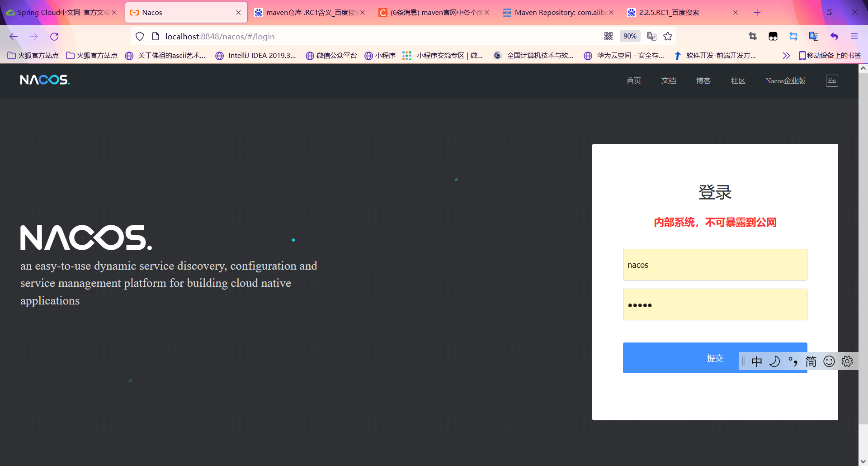This screenshot has width=868, height=466.
Task: Click the browser forward arrow
Action: click(x=34, y=37)
